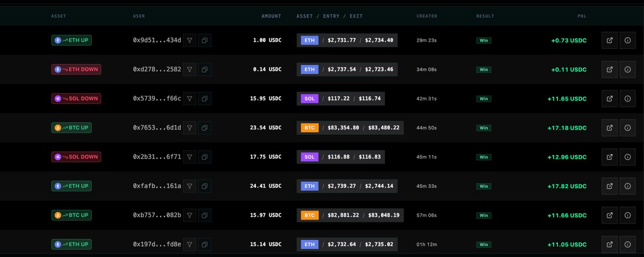The width and height of the screenshot is (644, 257).
Task: Click the created time 45m 11s
Action: [428, 157]
